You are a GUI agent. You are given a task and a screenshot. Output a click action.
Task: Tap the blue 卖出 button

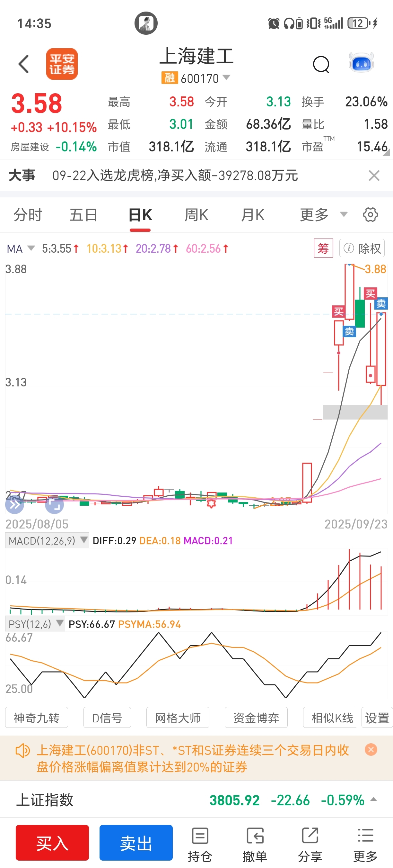click(136, 843)
